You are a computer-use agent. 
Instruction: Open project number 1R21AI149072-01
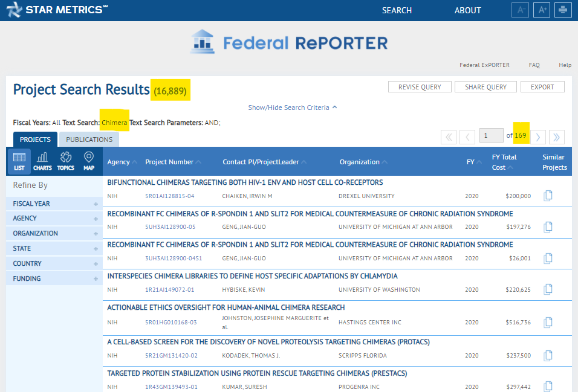[169, 289]
